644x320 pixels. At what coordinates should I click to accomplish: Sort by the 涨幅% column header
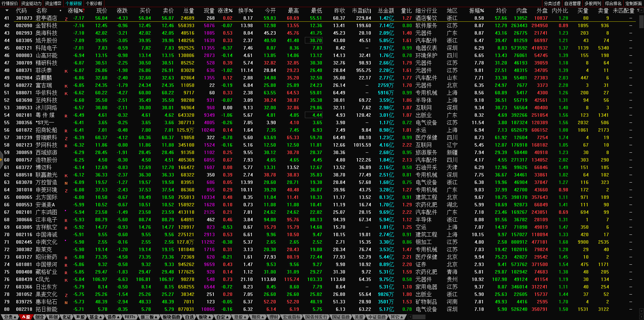click(x=75, y=11)
